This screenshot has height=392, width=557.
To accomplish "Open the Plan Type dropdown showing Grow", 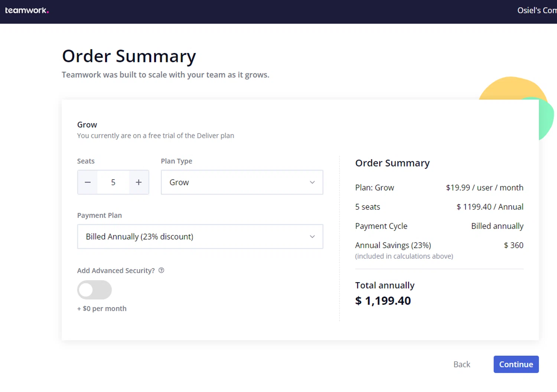I will [x=242, y=182].
